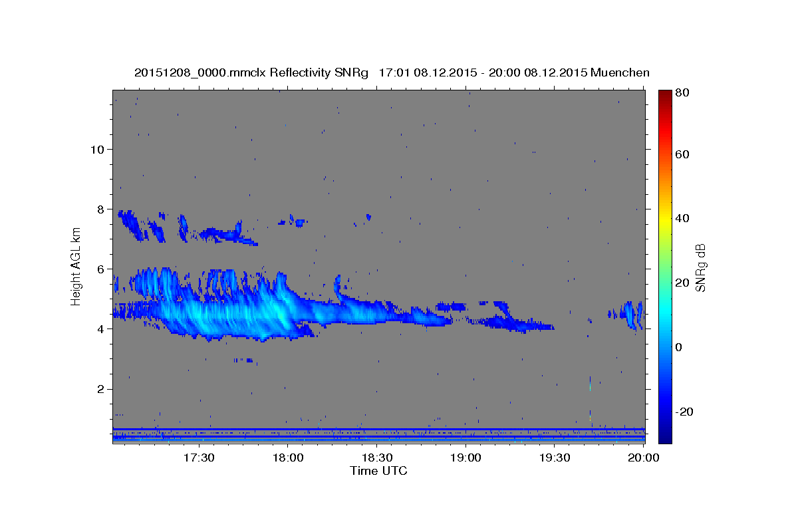
Task: Select the 18:00 time tick label
Action: coord(288,458)
